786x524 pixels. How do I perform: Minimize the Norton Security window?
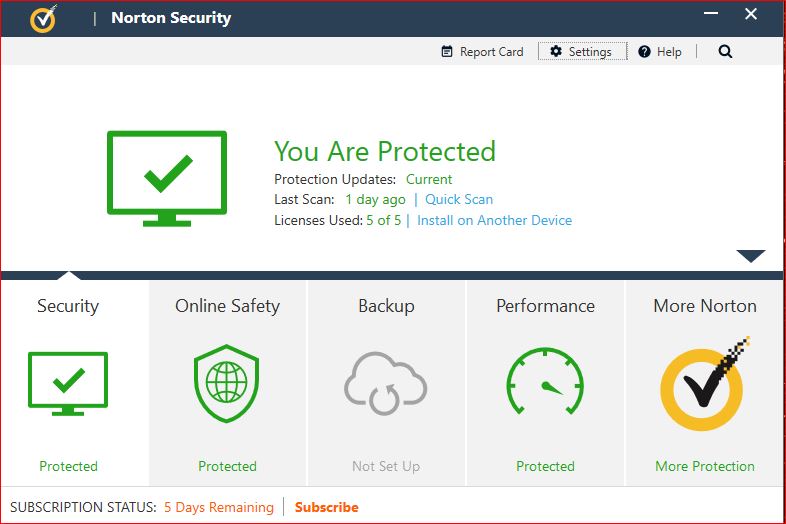711,13
